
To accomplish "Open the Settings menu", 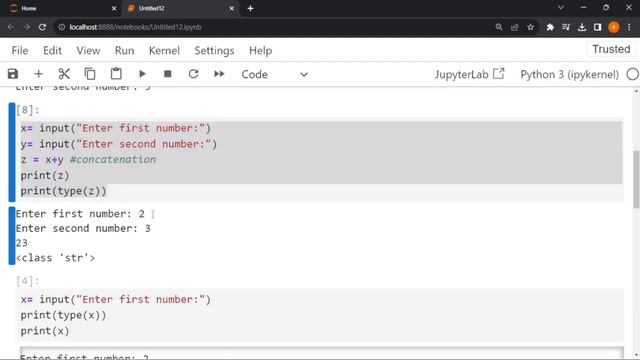I will coord(214,51).
